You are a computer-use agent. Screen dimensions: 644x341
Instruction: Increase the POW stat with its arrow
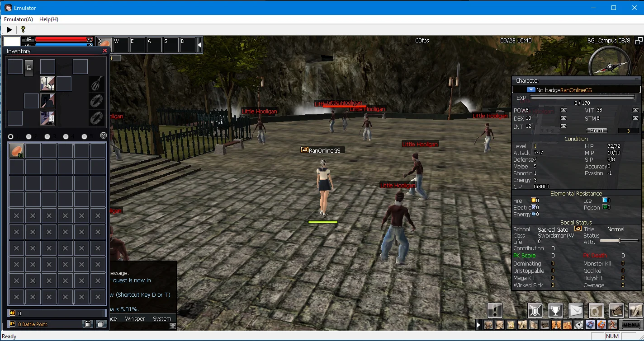point(563,110)
